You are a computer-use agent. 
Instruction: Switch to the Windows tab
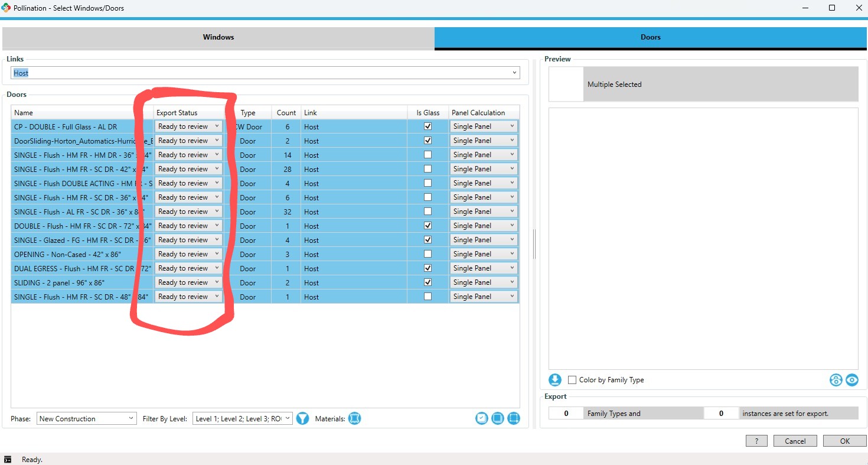pyautogui.click(x=218, y=37)
